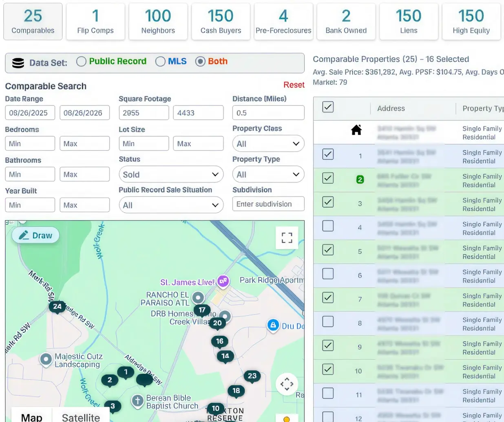This screenshot has height=422, width=504.
Task: Select map marker 14
Action: tap(225, 356)
